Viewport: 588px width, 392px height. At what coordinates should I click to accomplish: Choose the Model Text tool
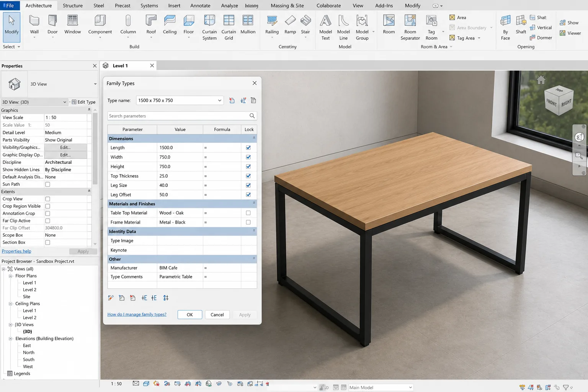tap(325, 27)
